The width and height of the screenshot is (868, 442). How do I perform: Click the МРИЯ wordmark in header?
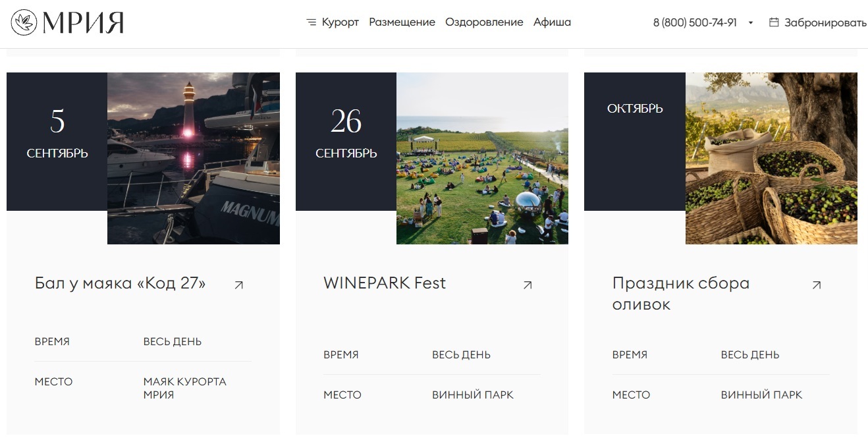tap(83, 23)
